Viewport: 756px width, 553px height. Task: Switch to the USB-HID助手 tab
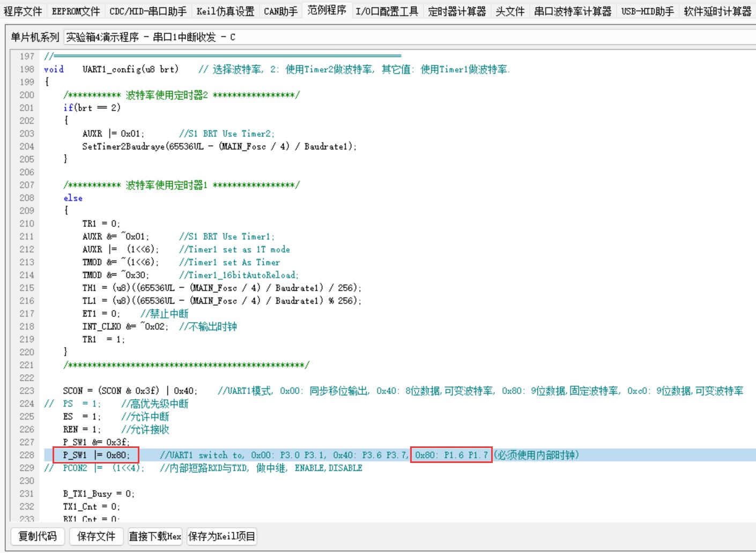click(x=648, y=11)
